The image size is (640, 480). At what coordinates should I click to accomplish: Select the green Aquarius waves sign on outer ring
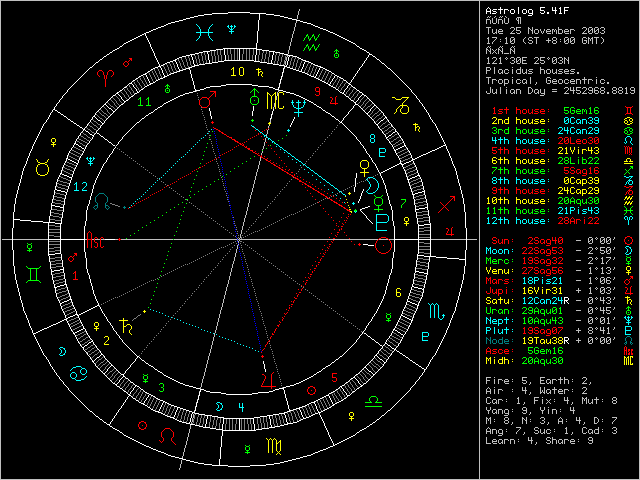tap(311, 42)
